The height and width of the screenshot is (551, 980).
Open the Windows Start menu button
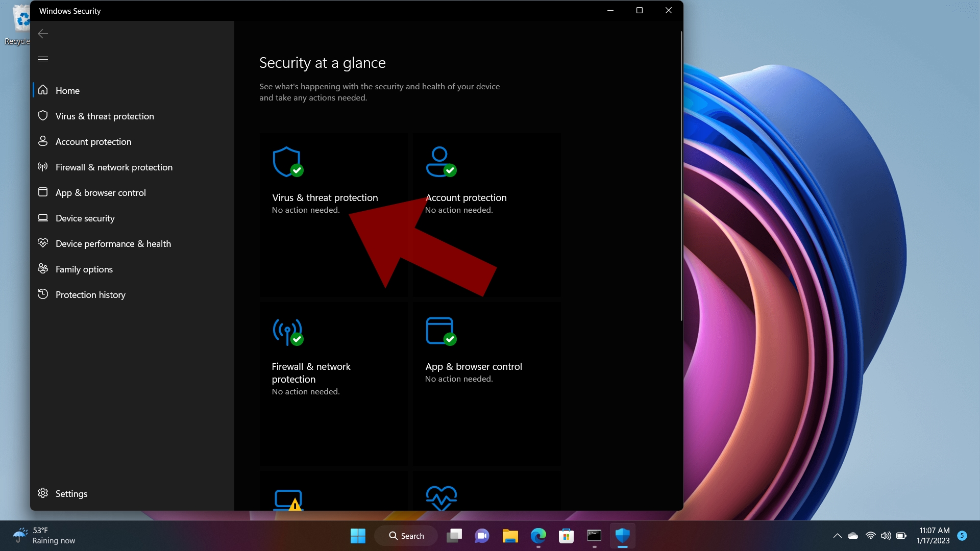coord(358,536)
